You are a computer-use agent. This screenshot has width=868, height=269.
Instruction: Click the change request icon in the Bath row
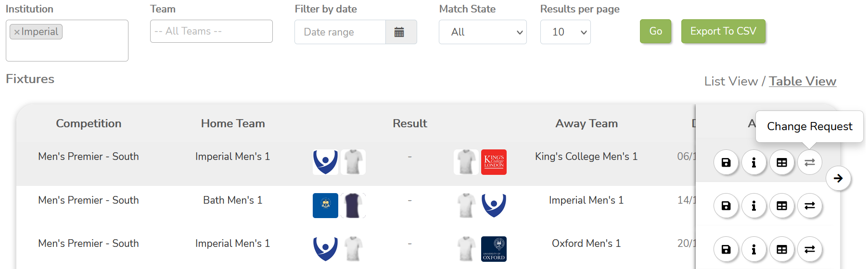(x=809, y=206)
